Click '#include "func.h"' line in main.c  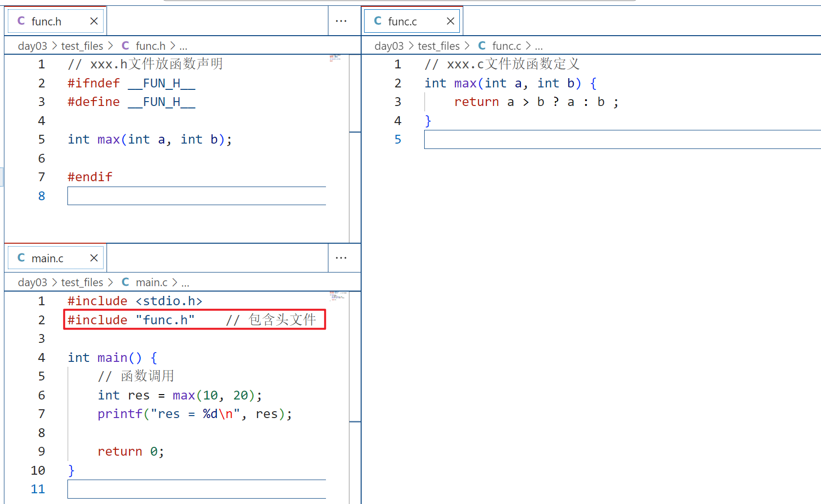[x=131, y=320]
